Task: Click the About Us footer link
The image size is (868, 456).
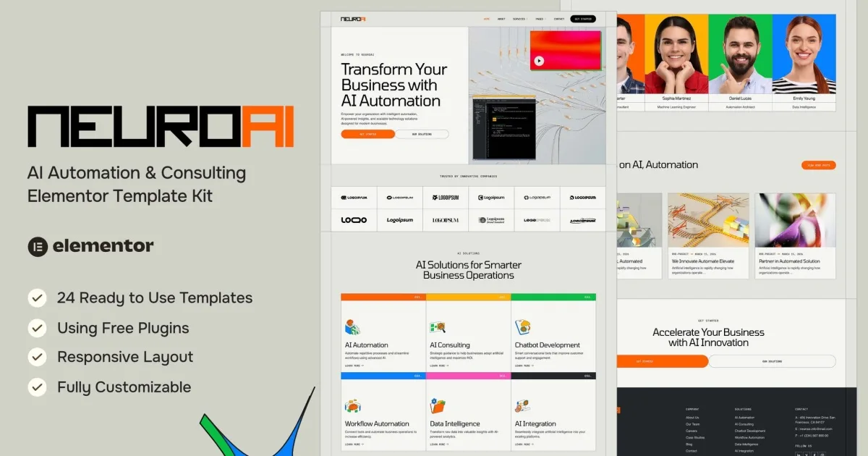Action: [x=692, y=418]
